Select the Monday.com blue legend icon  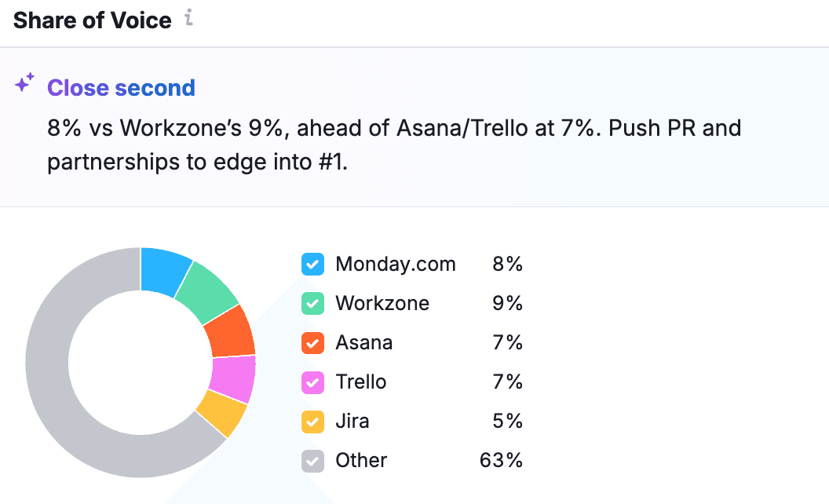[312, 265]
